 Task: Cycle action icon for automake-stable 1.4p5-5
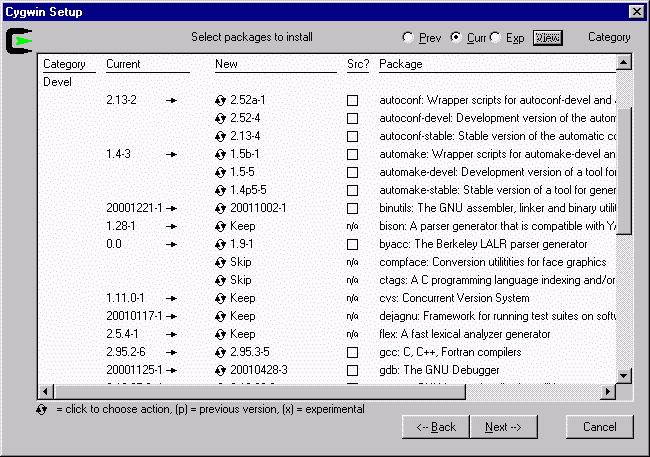click(221, 191)
